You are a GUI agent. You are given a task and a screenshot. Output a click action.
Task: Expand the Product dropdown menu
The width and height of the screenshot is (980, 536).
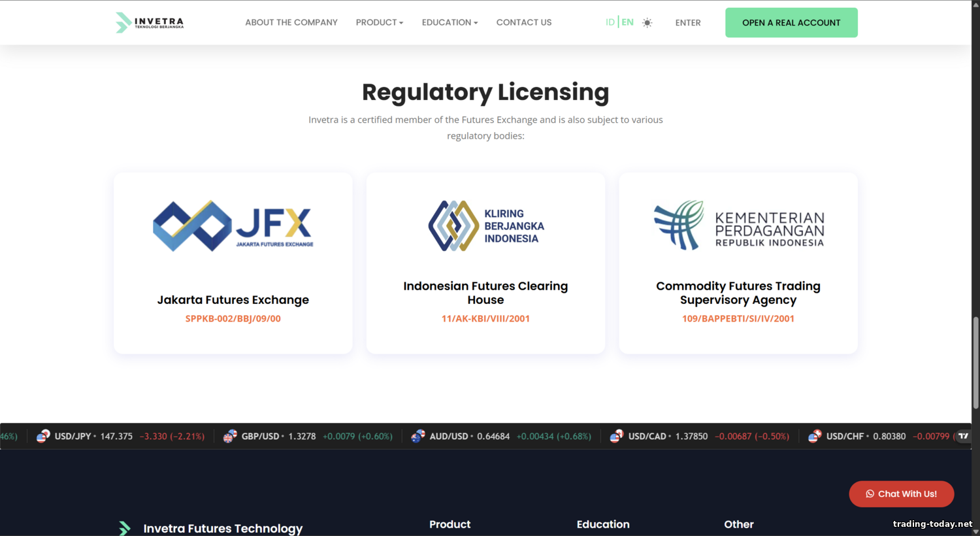[x=379, y=22]
